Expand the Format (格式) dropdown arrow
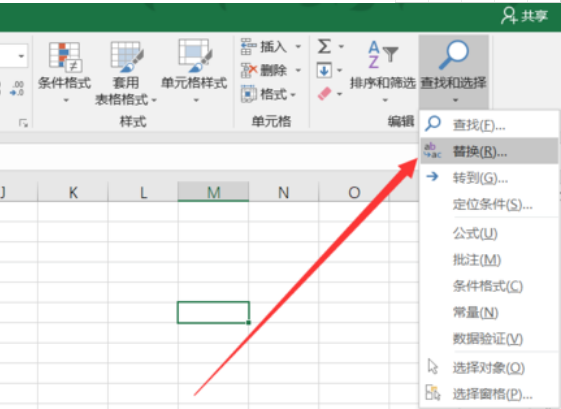 pos(293,95)
